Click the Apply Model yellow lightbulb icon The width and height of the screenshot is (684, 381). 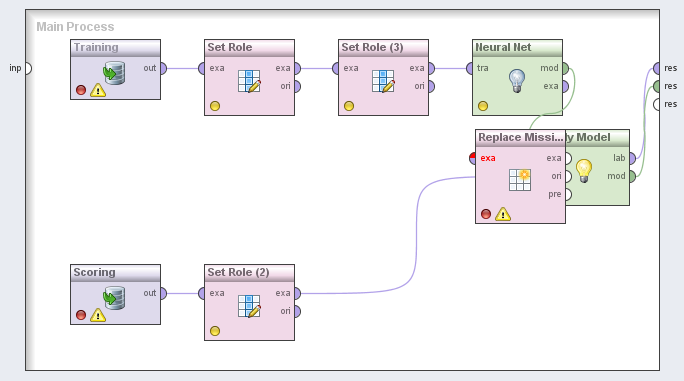point(584,171)
